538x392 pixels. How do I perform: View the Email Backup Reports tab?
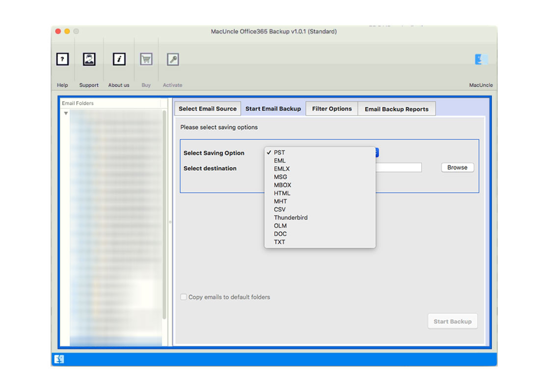click(397, 108)
